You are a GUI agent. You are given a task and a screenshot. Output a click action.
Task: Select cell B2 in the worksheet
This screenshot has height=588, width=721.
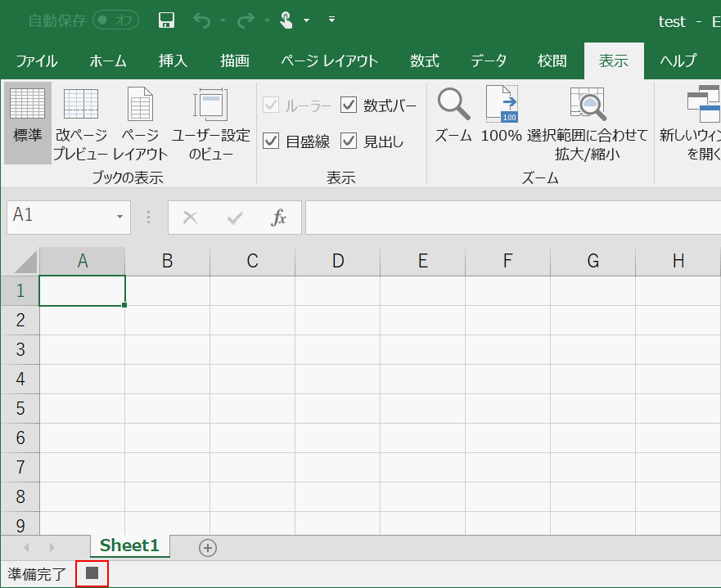click(167, 320)
